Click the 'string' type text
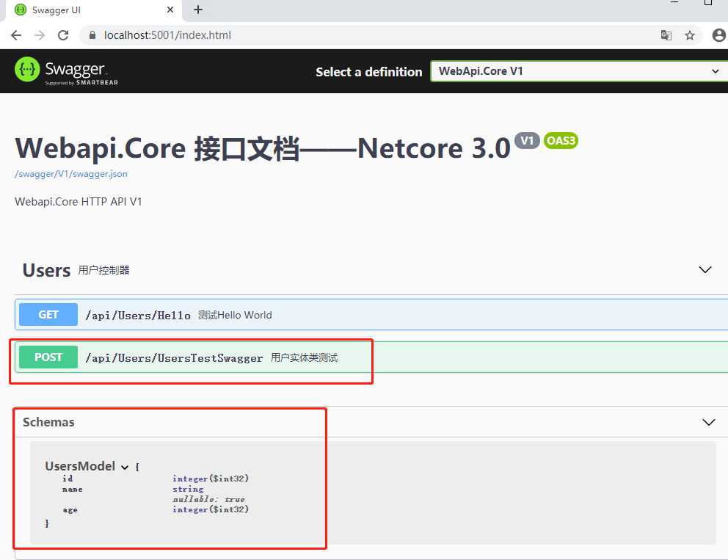This screenshot has height=560, width=728. pos(188,489)
